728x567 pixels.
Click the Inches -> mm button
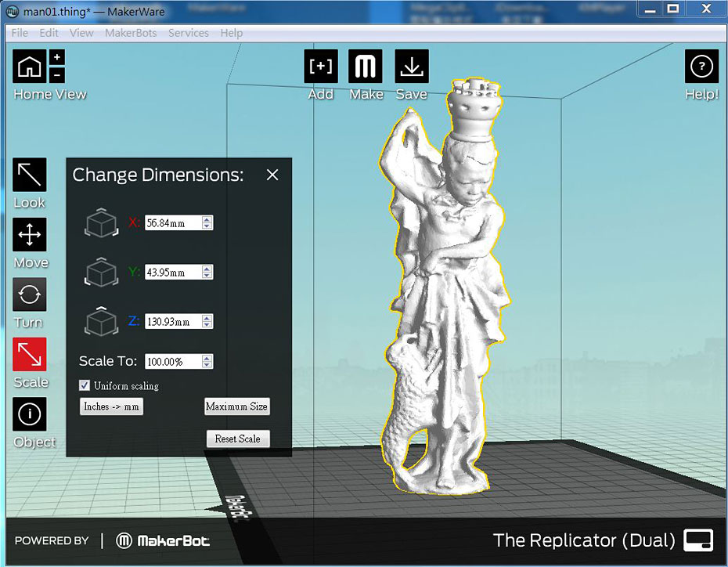(111, 406)
